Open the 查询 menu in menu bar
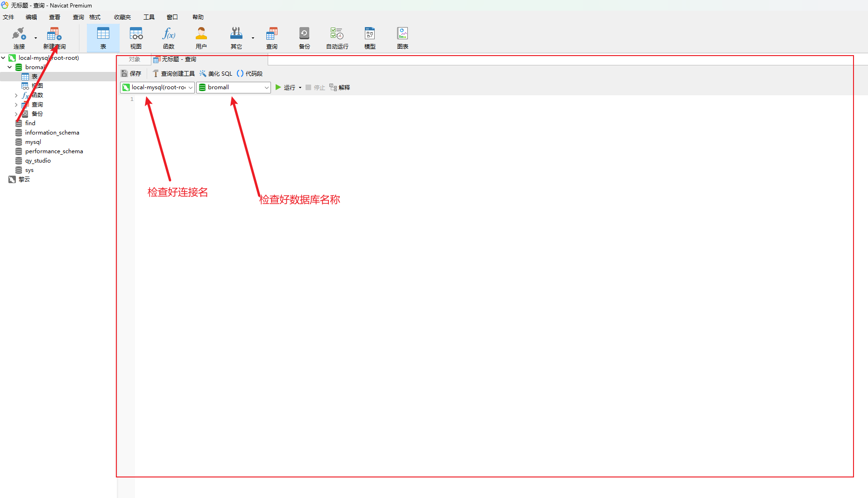The height and width of the screenshot is (498, 868). click(78, 17)
